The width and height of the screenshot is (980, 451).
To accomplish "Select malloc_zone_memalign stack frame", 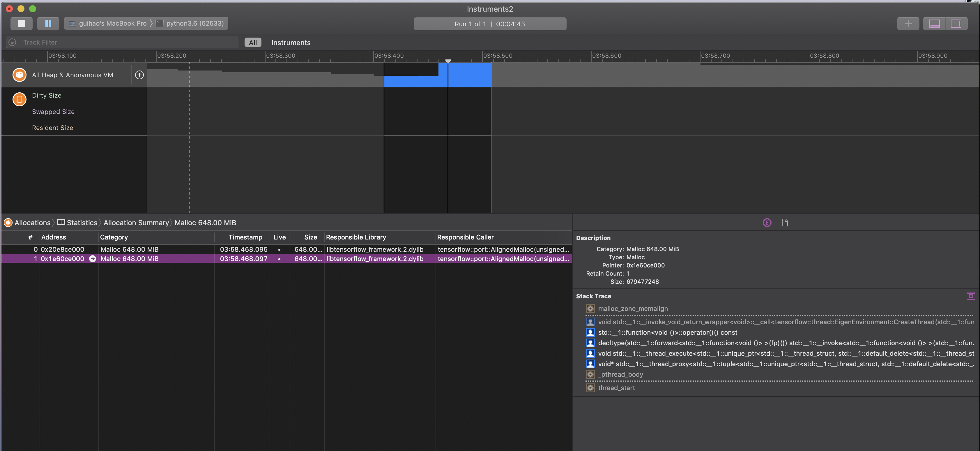I will tap(633, 309).
